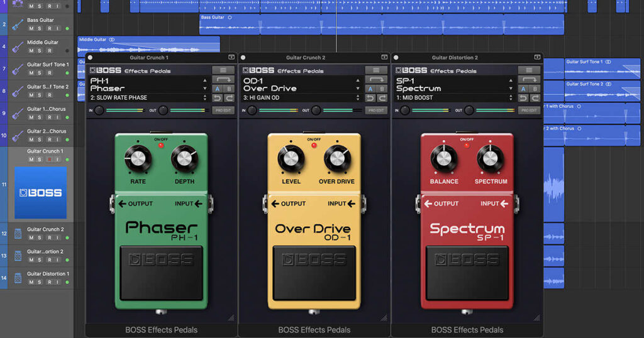Image resolution: width=644 pixels, height=338 pixels.
Task: Open OD-1 Over Drive pedal model selector
Action: (302, 84)
